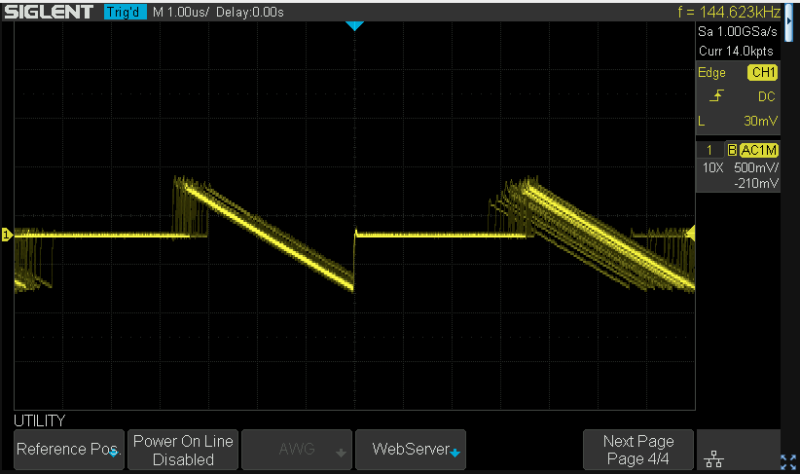This screenshot has height=474, width=800.
Task: Click the bandwidth limit B indicator
Action: (731, 150)
